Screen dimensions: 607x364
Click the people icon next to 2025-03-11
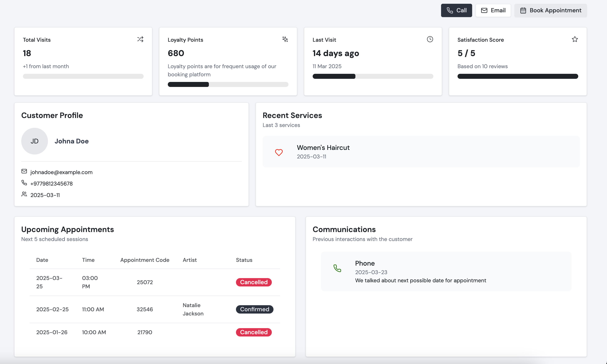pos(24,194)
